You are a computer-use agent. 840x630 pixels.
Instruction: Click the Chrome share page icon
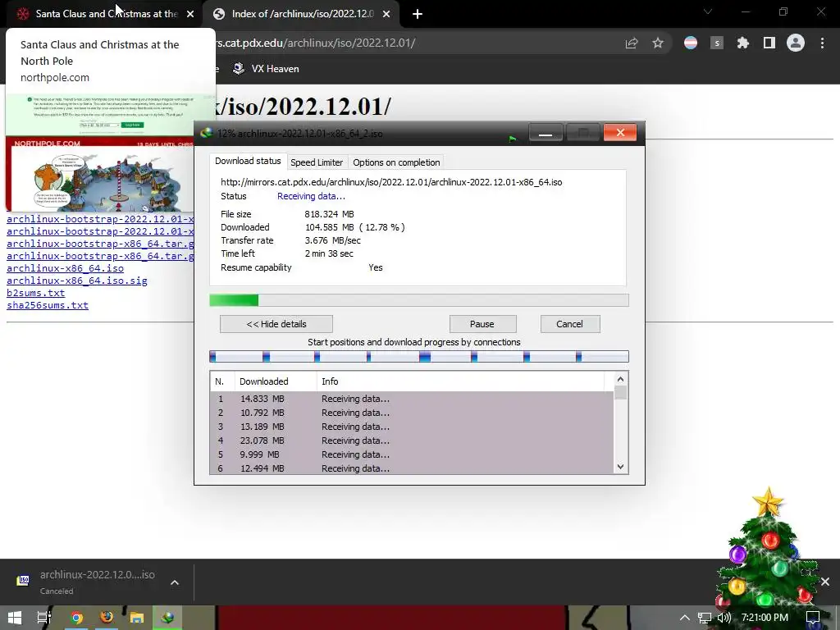(x=632, y=43)
